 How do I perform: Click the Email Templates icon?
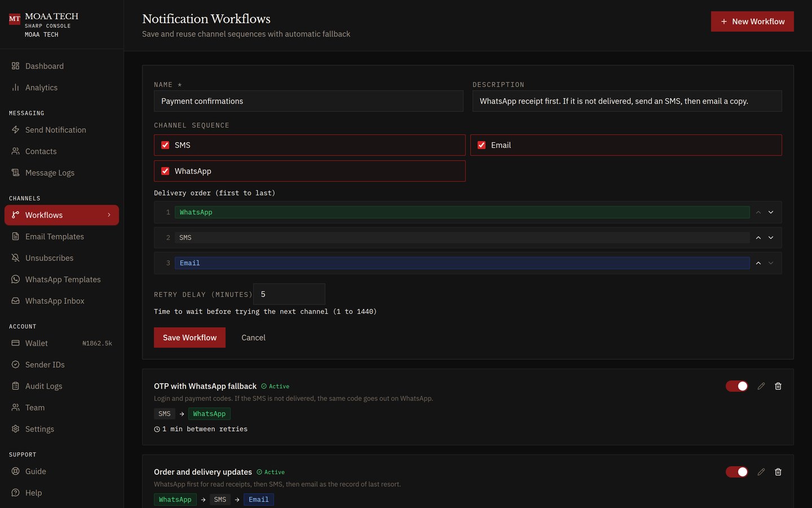click(15, 237)
